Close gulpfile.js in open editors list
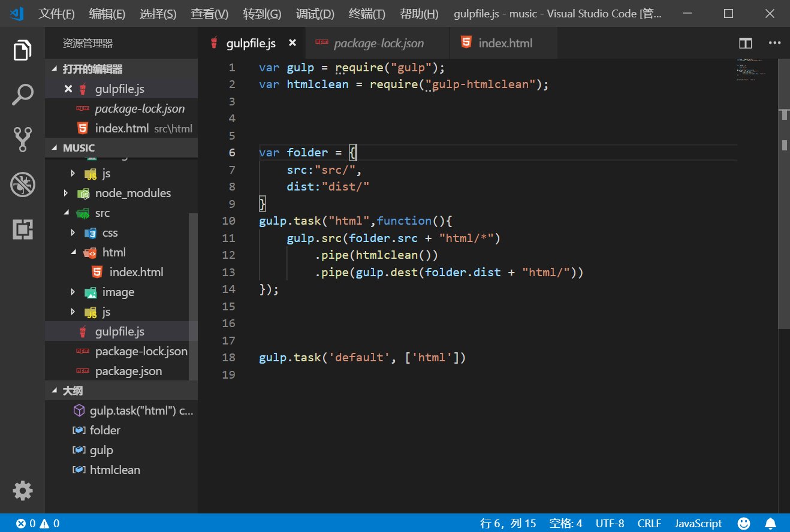The height and width of the screenshot is (532, 790). pos(68,89)
